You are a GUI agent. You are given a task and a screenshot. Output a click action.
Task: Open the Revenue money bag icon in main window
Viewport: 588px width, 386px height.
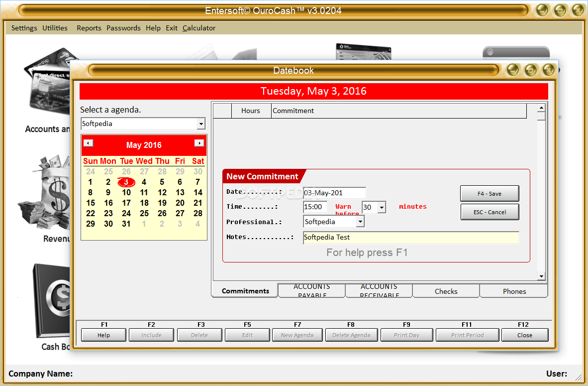coord(44,192)
